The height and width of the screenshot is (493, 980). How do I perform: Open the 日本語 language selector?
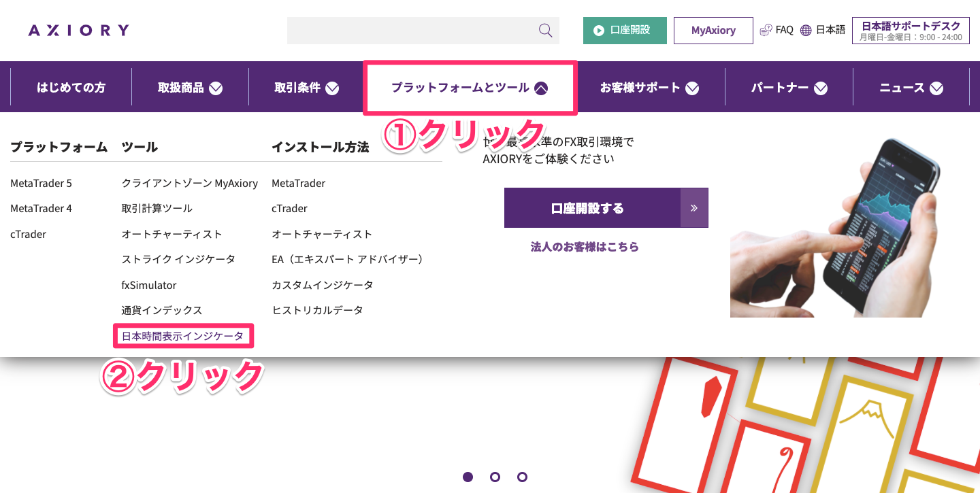click(x=823, y=31)
